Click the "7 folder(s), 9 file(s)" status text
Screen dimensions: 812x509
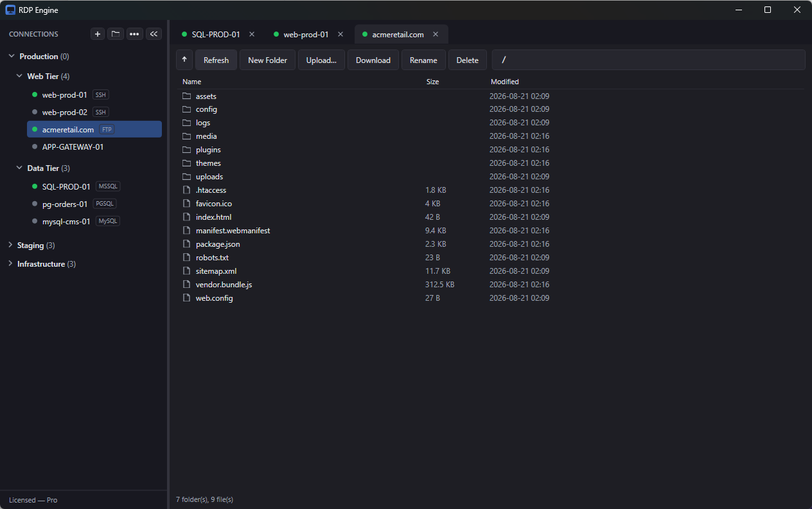tap(204, 499)
